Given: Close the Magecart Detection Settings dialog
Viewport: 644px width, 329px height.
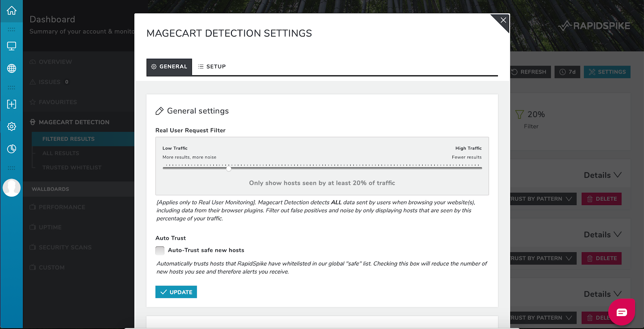Looking at the screenshot, I should [x=503, y=20].
